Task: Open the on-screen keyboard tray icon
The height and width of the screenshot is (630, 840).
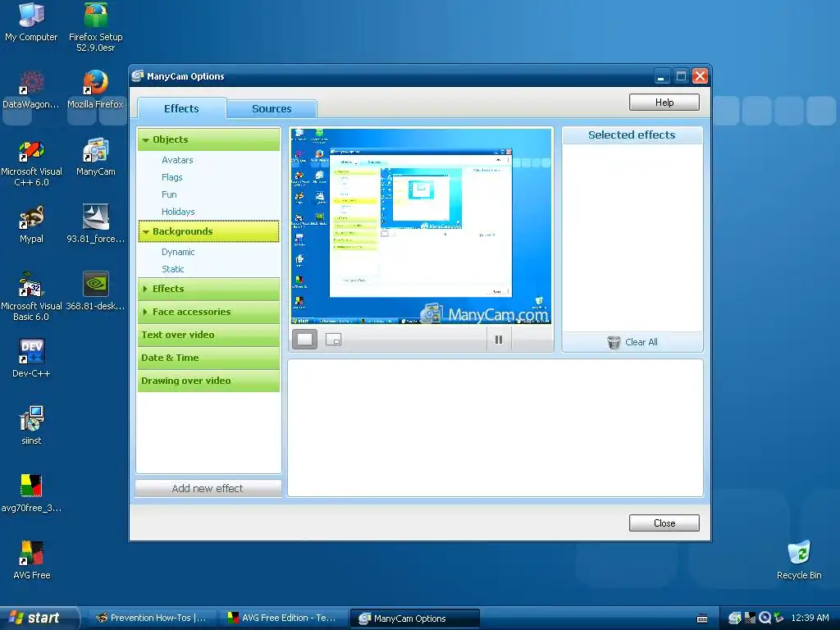Action: click(702, 619)
